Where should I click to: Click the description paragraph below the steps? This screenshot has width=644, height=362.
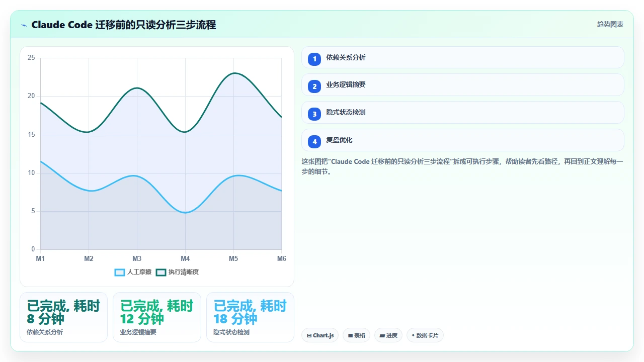click(463, 166)
